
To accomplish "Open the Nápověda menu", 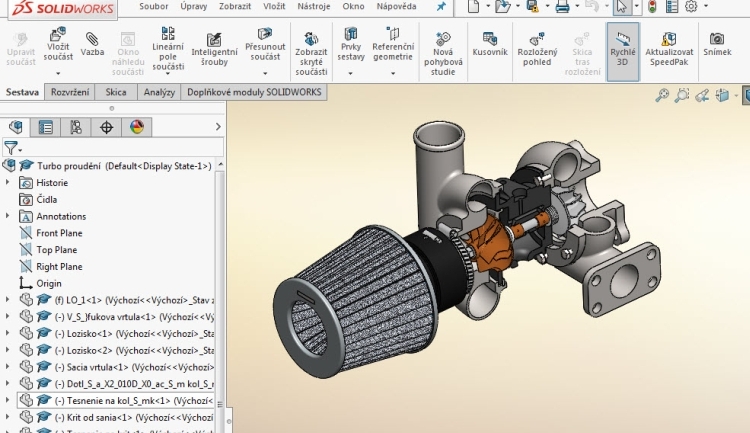I will click(396, 7).
